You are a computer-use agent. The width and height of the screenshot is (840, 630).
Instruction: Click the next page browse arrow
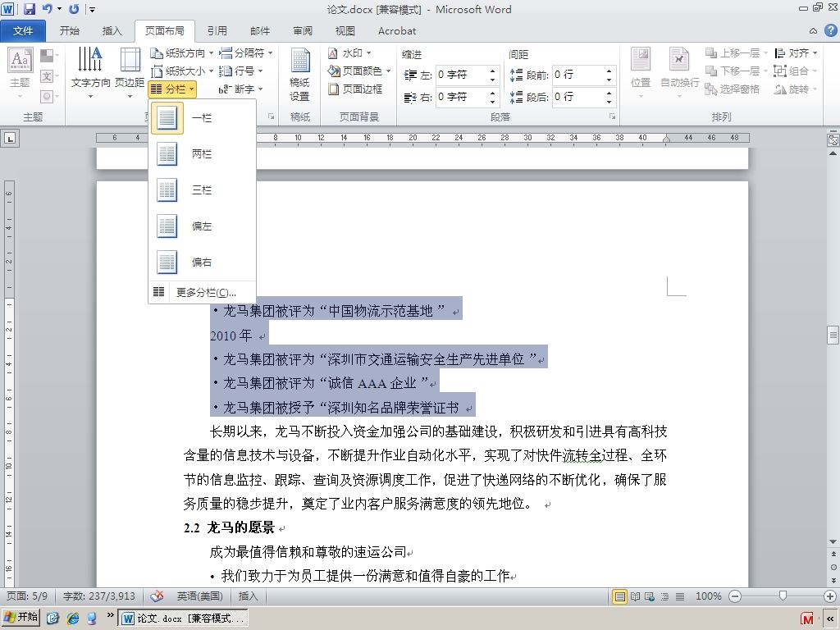point(833,582)
